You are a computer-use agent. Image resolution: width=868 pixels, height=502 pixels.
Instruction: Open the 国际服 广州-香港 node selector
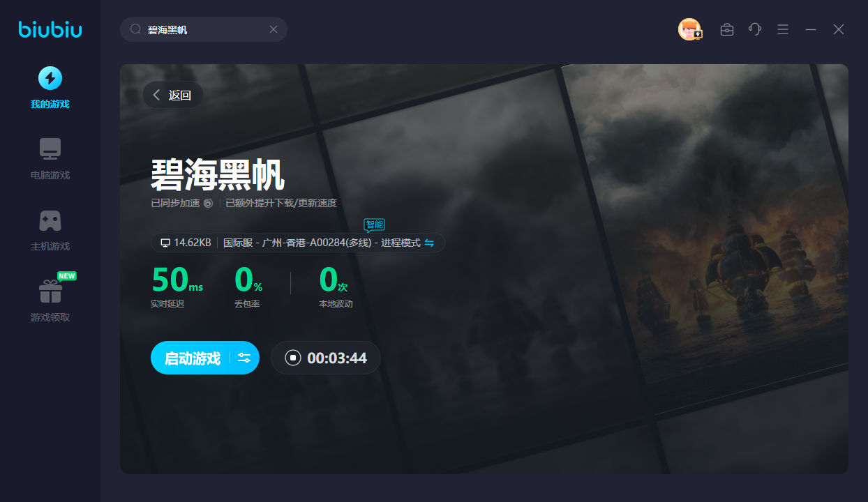pyautogui.click(x=321, y=243)
